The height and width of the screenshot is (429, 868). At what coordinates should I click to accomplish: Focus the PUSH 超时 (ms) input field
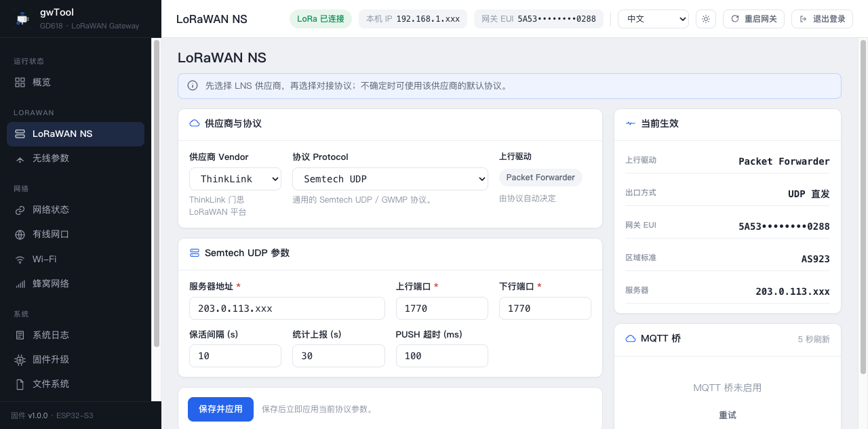click(442, 356)
